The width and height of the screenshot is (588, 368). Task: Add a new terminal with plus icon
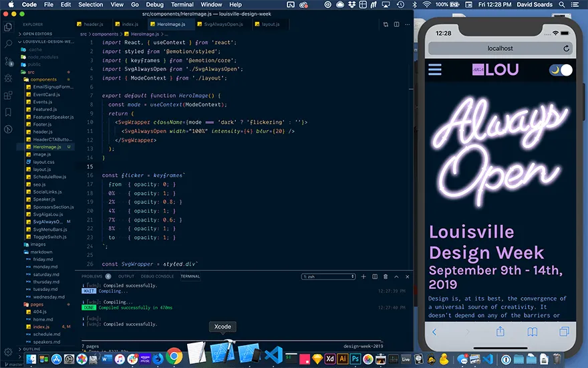(x=363, y=276)
